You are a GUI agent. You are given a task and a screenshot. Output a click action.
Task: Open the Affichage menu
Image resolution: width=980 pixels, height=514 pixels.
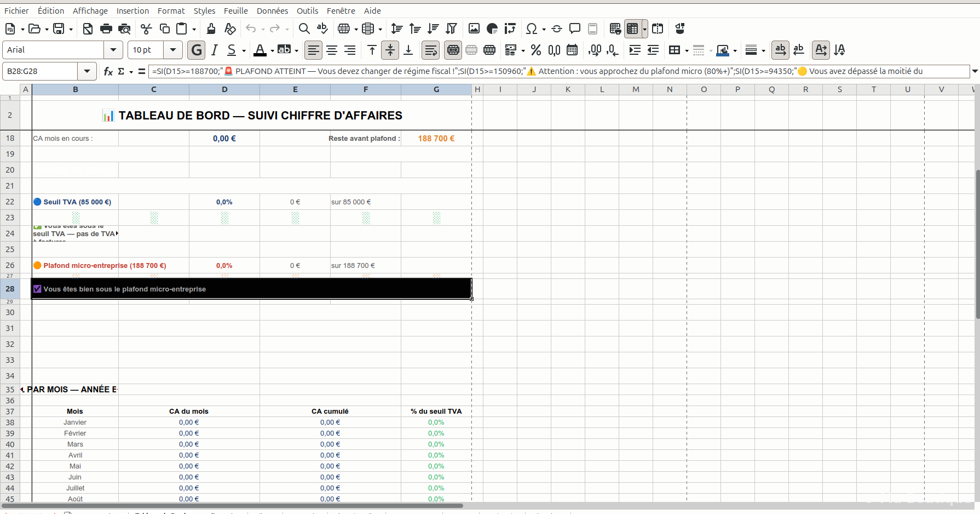(90, 11)
